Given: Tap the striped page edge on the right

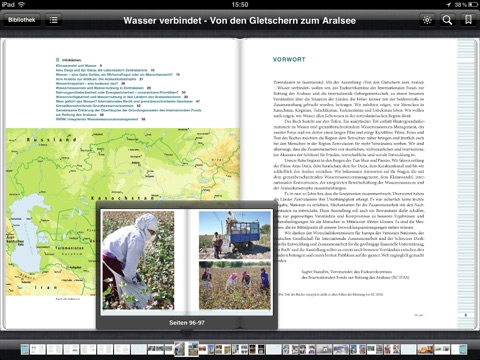Looking at the screenshot, I should [x=466, y=183].
